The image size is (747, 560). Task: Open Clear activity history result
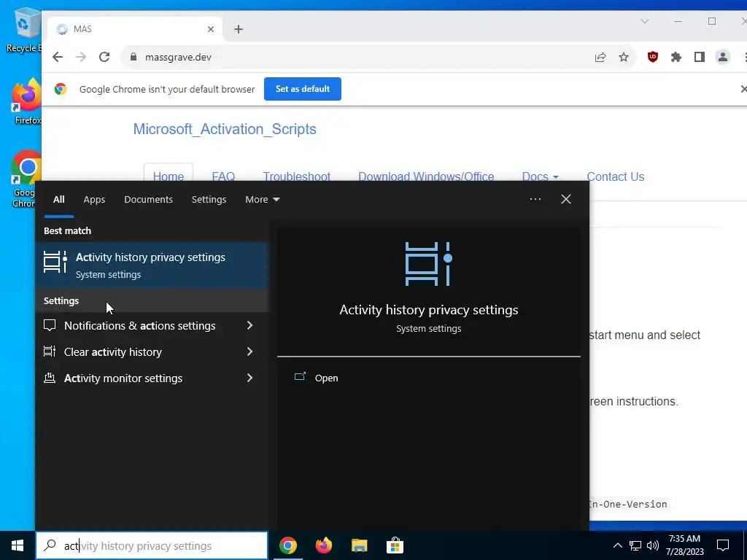click(x=113, y=352)
